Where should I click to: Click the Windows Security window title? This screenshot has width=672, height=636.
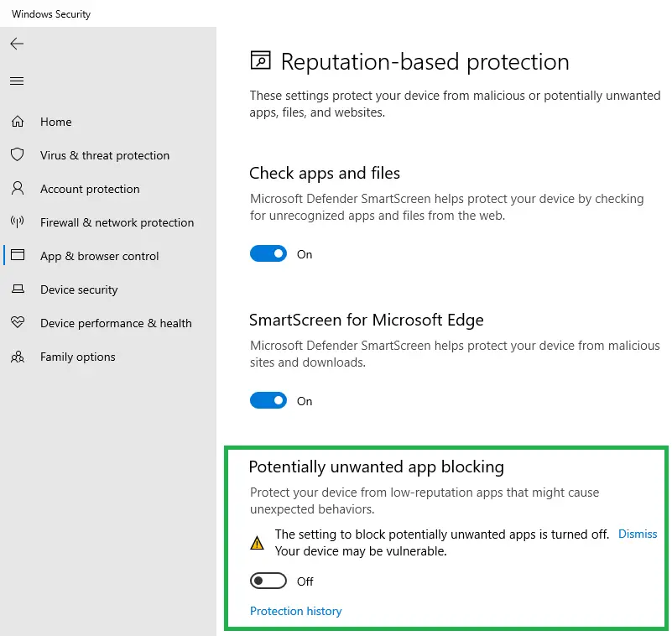51,13
